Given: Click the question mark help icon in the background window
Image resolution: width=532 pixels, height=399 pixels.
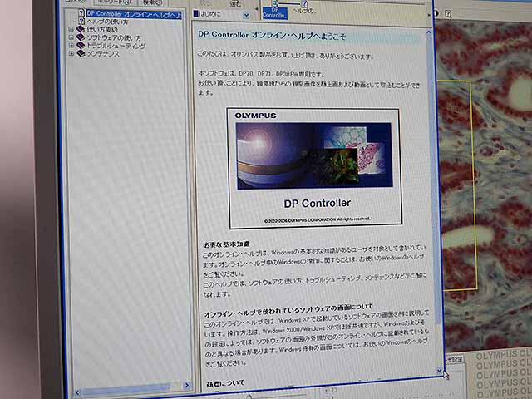Looking at the screenshot, I should pyautogui.click(x=448, y=14).
